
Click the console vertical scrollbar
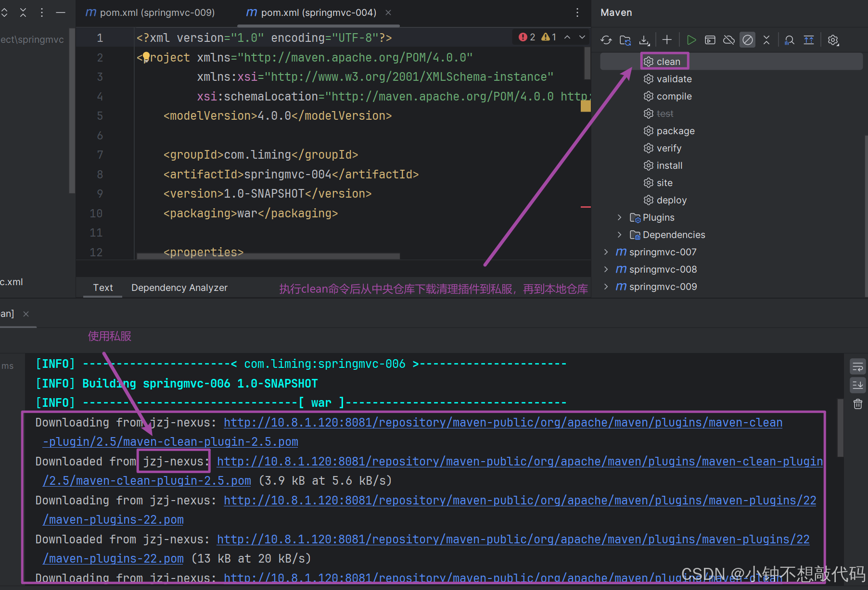pos(840,428)
